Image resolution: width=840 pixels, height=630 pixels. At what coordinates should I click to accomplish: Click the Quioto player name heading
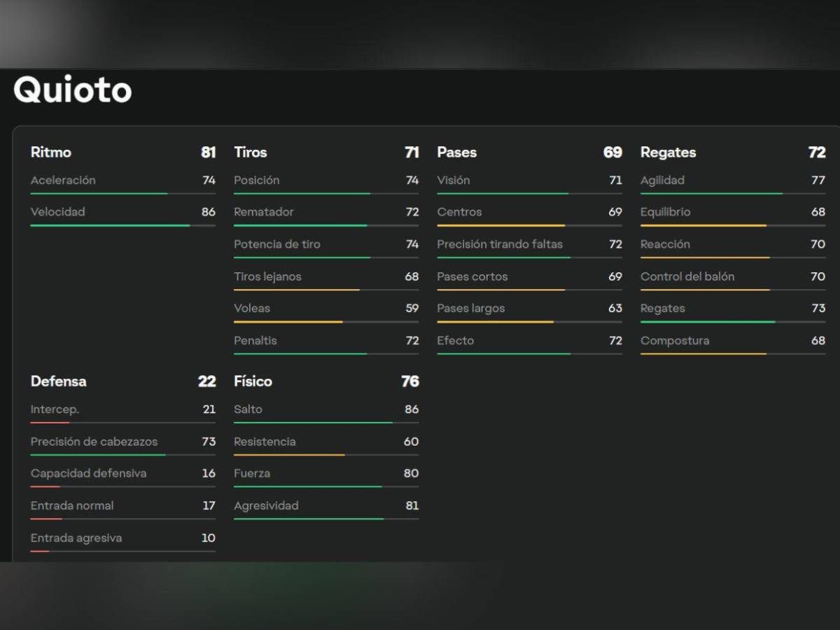[73, 90]
